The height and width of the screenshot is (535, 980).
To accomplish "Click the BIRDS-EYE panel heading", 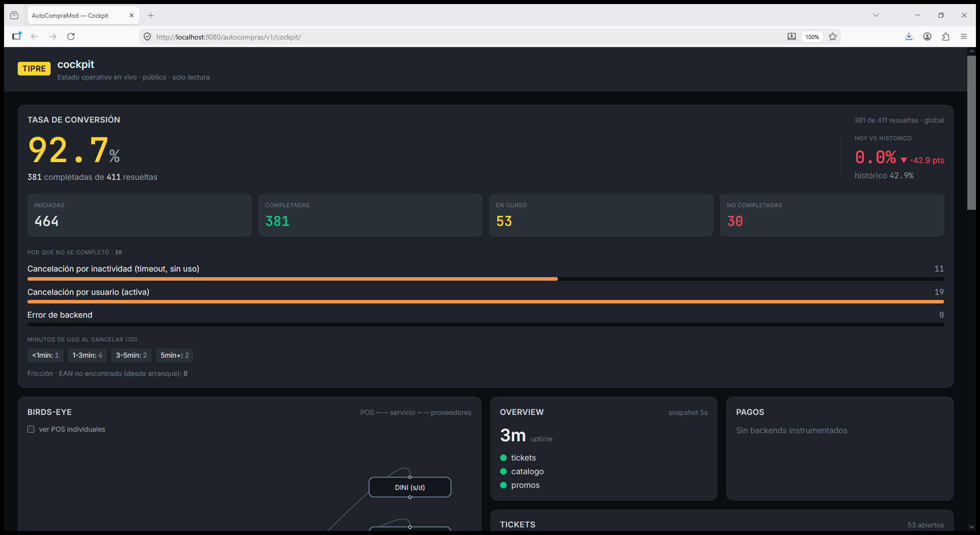I will (50, 412).
